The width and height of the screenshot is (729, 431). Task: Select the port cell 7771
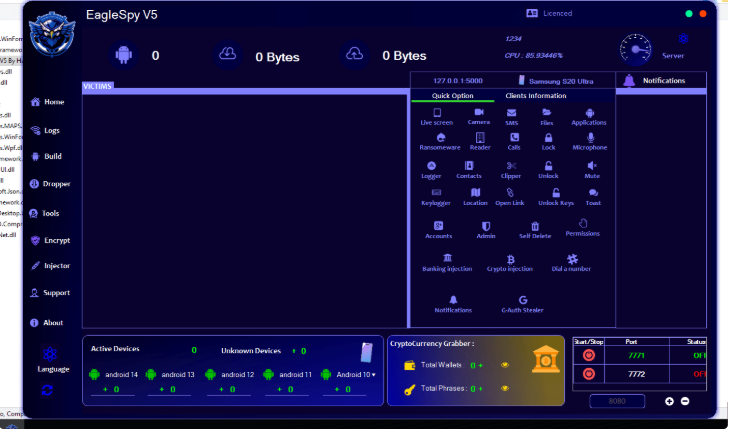pos(636,355)
